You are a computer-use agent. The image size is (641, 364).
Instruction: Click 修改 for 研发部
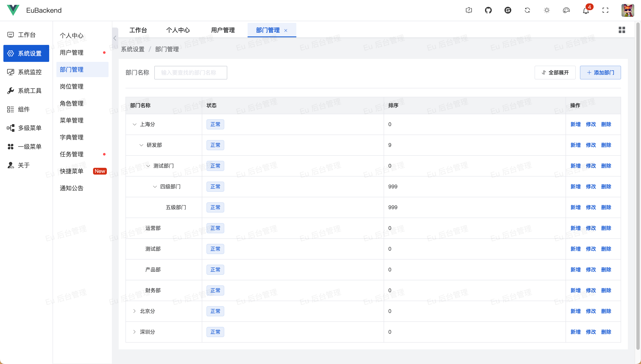591,145
